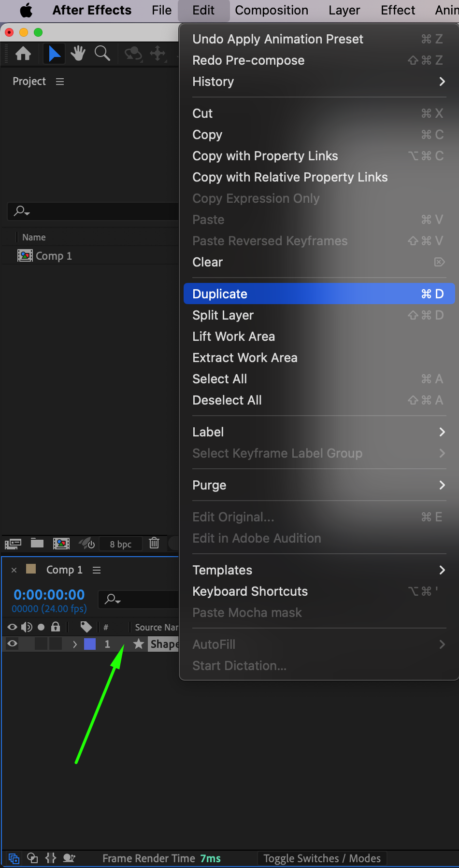459x868 pixels.
Task: Click Toggle Switches / Modes button
Action: click(x=322, y=858)
